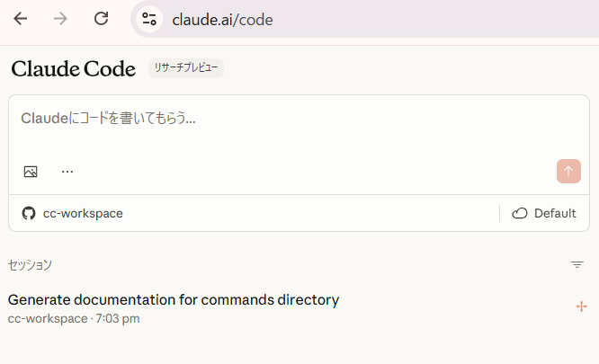Open the Generate documentation session

tap(174, 300)
